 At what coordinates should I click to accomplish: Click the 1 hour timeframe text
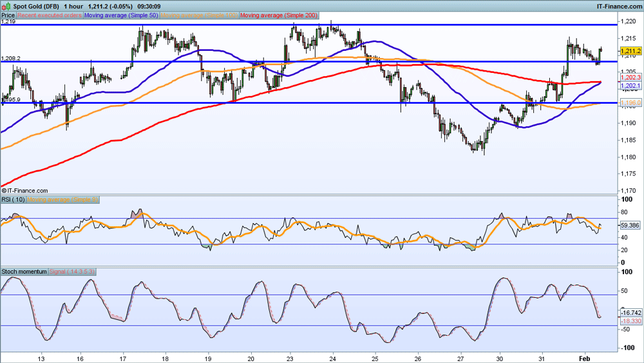[x=73, y=6]
